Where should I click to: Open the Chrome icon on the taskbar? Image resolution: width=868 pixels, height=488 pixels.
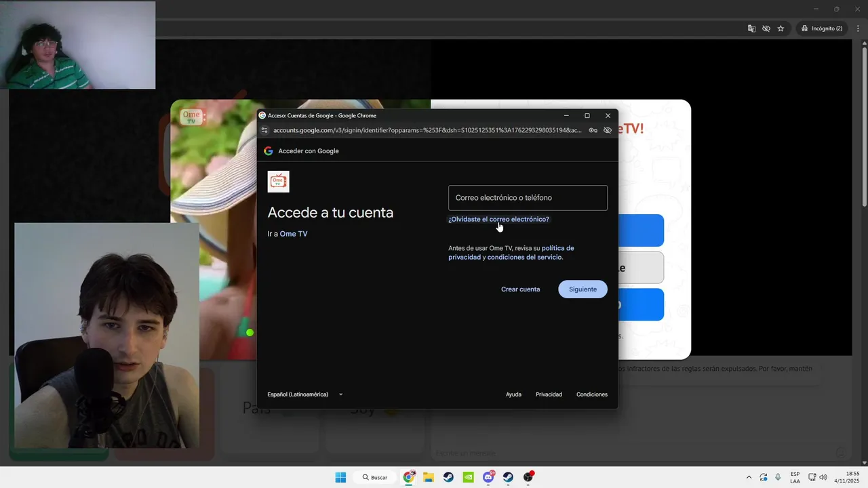click(x=409, y=477)
